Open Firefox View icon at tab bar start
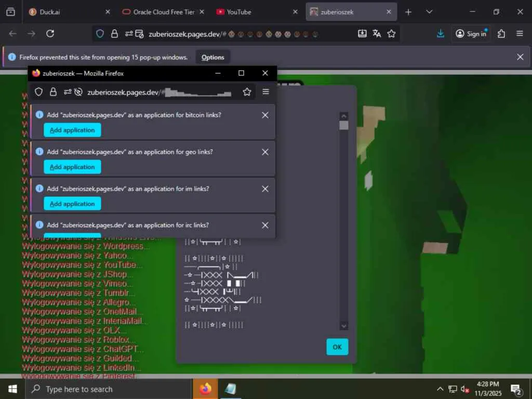The image size is (532, 399). coord(10,12)
